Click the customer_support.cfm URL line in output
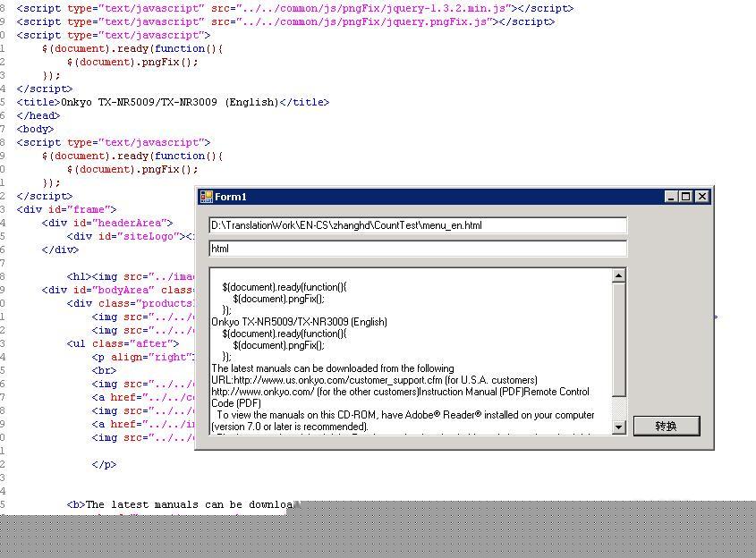The width and height of the screenshot is (756, 558). [x=374, y=380]
